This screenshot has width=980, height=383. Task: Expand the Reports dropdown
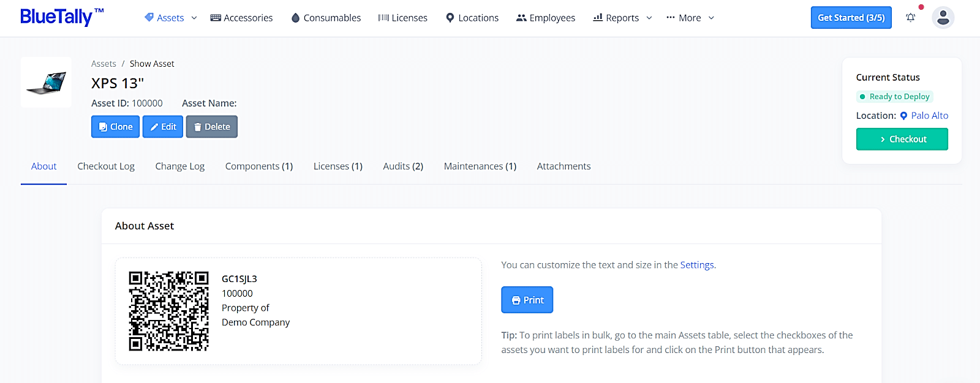(x=622, y=18)
